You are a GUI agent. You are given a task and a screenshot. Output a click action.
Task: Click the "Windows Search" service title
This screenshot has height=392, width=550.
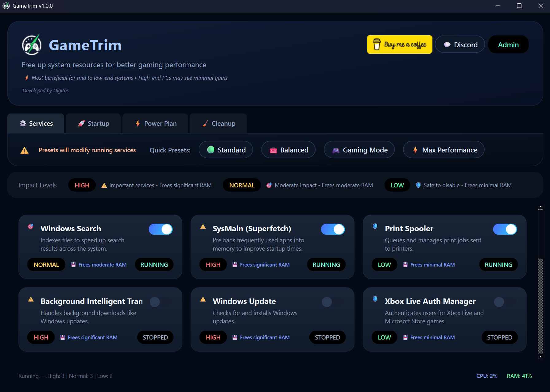[71, 229]
